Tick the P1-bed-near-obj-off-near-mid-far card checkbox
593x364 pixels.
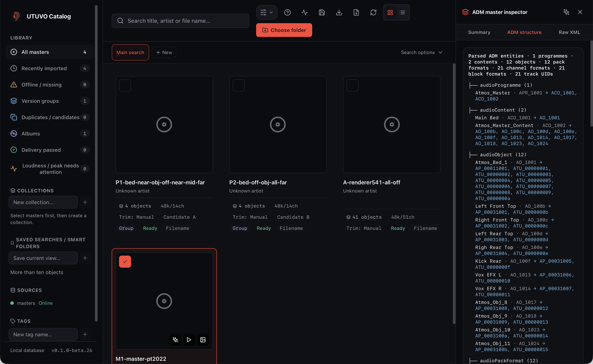(x=125, y=85)
